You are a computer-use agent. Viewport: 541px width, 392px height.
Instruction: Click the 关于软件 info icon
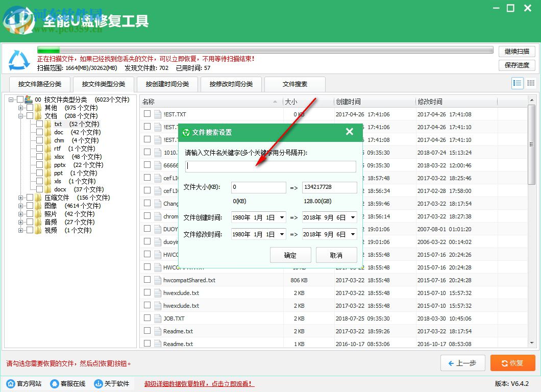98,383
